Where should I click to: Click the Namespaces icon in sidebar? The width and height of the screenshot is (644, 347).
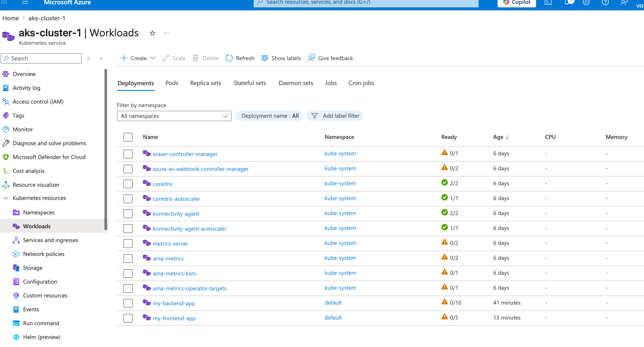[16, 212]
